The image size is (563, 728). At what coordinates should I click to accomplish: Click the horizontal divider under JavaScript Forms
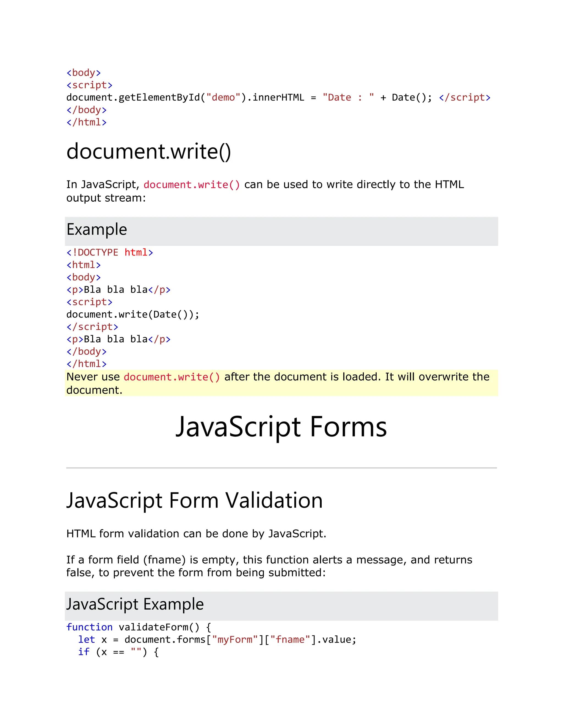tap(281, 468)
